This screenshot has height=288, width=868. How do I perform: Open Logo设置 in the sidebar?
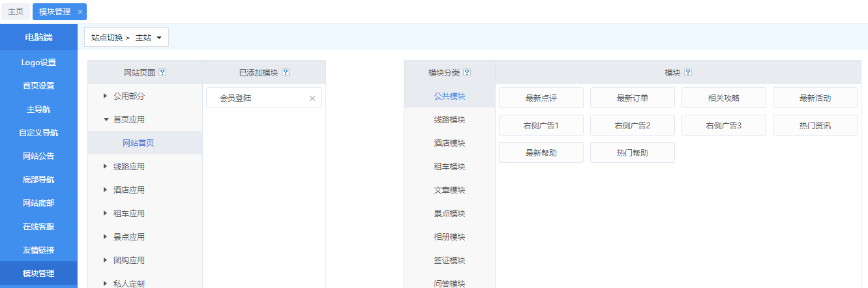coord(38,63)
